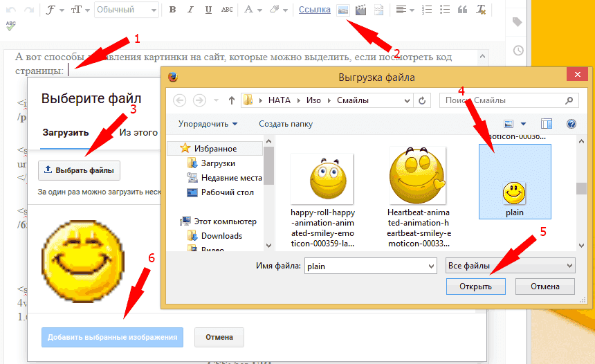Insert a quote block using the quote icon
The image size is (595, 364).
462,10
